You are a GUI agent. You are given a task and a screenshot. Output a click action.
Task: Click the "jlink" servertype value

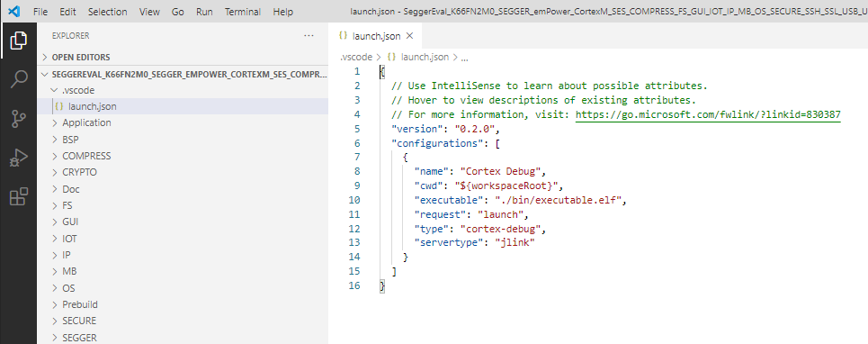coord(515,242)
